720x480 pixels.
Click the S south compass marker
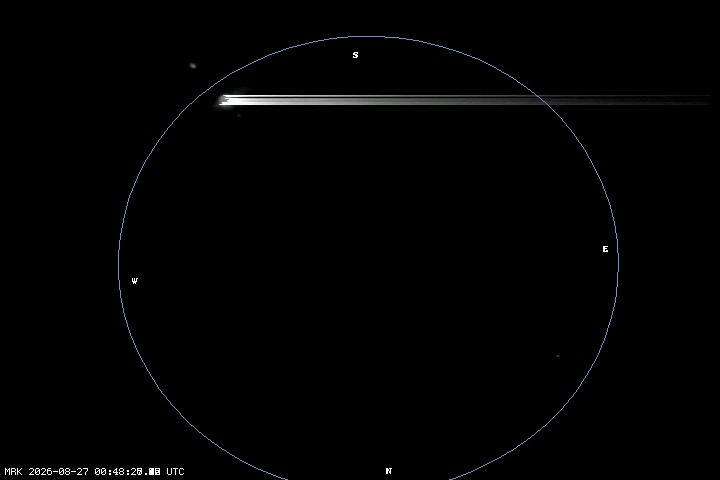click(355, 55)
